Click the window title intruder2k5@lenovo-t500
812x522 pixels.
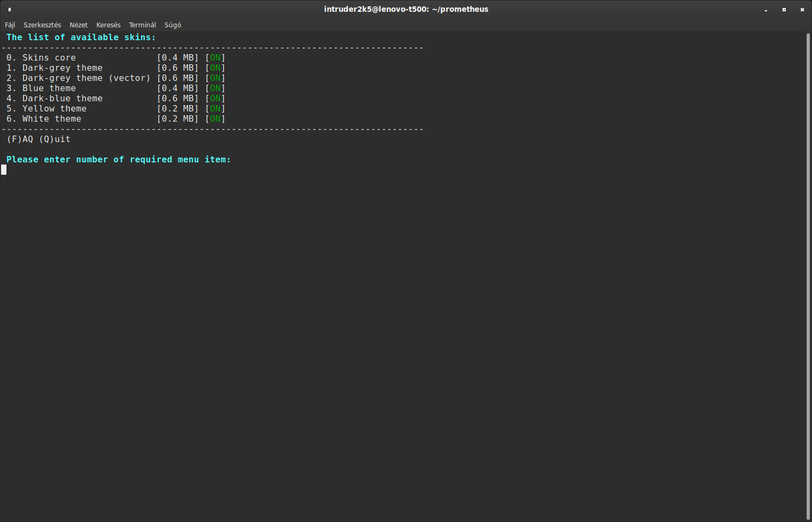point(406,9)
